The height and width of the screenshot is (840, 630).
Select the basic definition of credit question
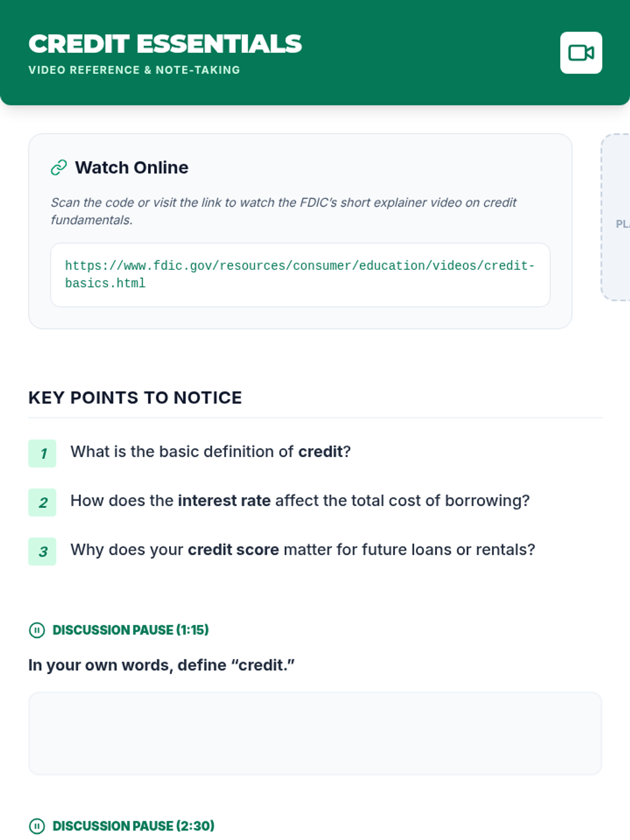[x=211, y=451]
